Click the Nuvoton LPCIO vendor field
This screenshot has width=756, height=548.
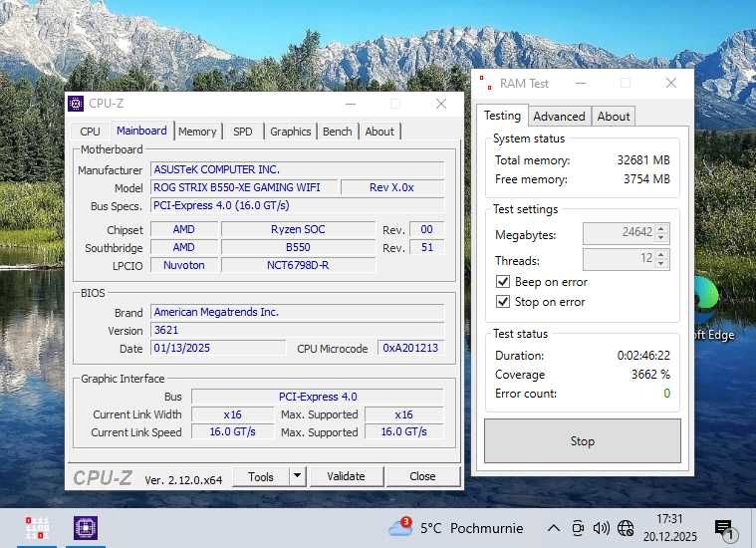pyautogui.click(x=183, y=265)
